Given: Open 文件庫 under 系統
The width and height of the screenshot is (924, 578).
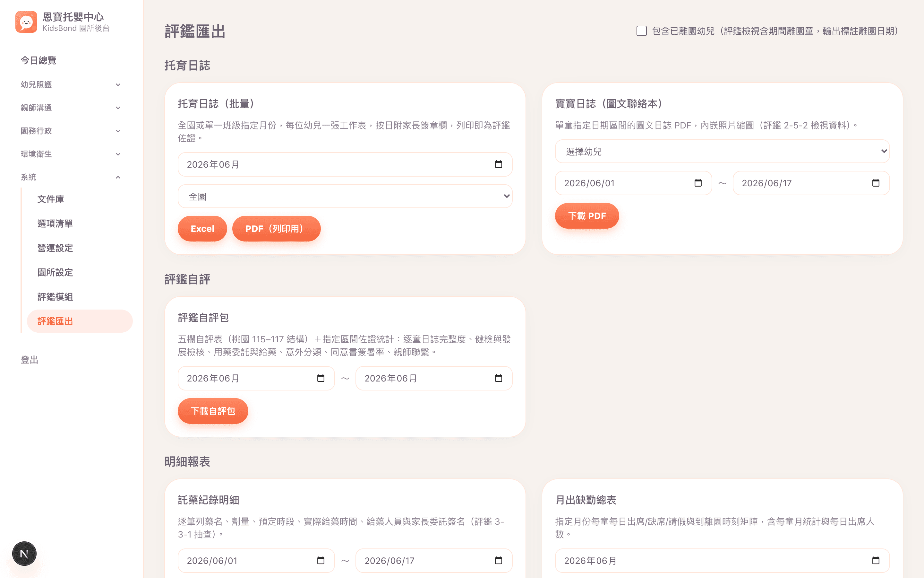Looking at the screenshot, I should (x=51, y=199).
